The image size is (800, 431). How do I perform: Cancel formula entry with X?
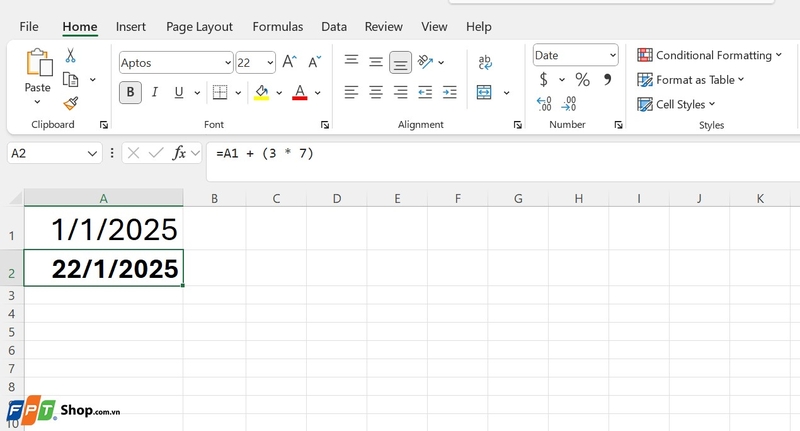coord(133,153)
